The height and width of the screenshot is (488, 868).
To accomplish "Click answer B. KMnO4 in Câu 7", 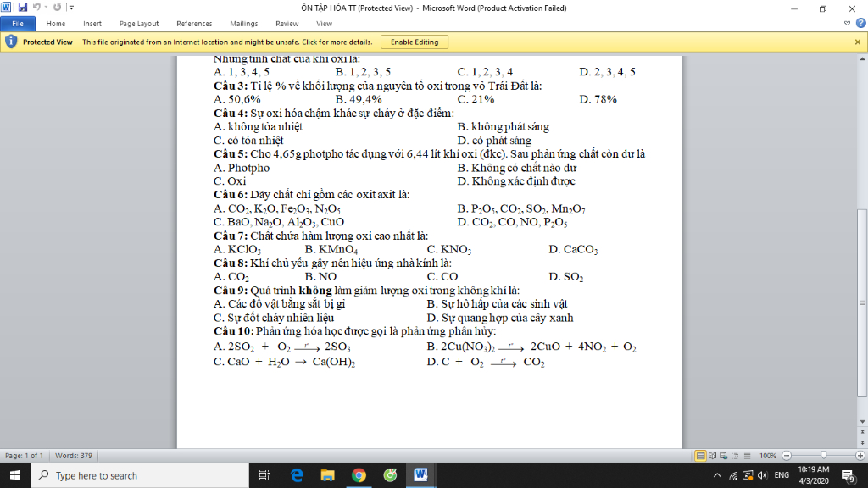I will [x=331, y=250].
